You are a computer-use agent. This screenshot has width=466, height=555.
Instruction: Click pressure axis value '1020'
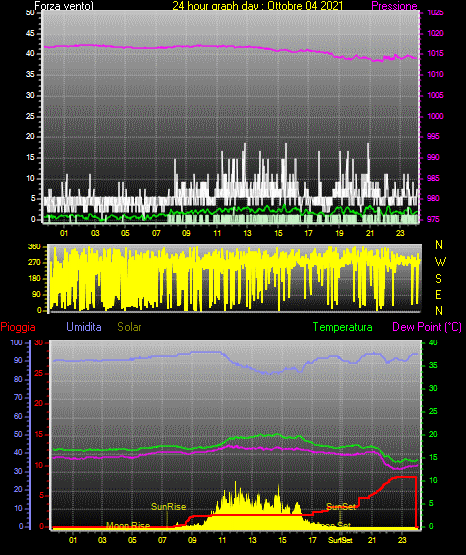pyautogui.click(x=435, y=33)
